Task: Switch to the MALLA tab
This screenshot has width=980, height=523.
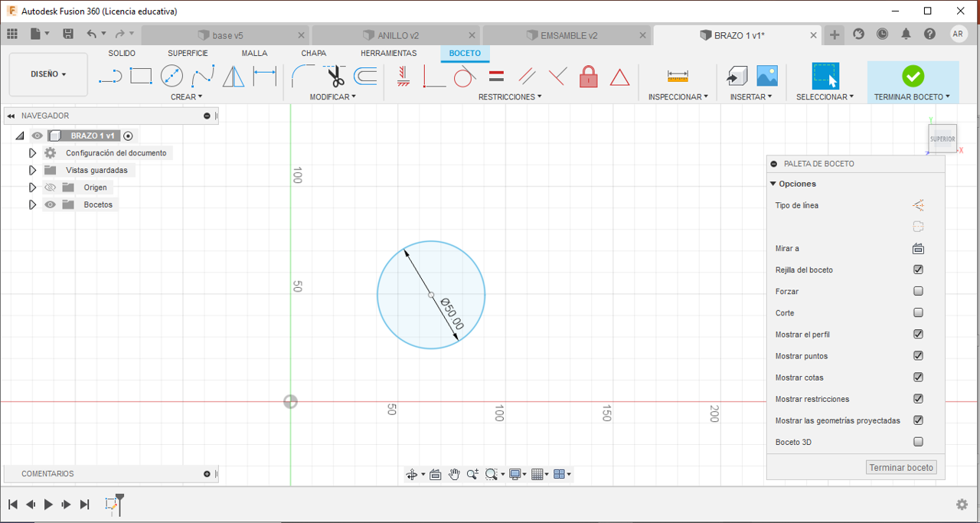Action: coord(254,53)
